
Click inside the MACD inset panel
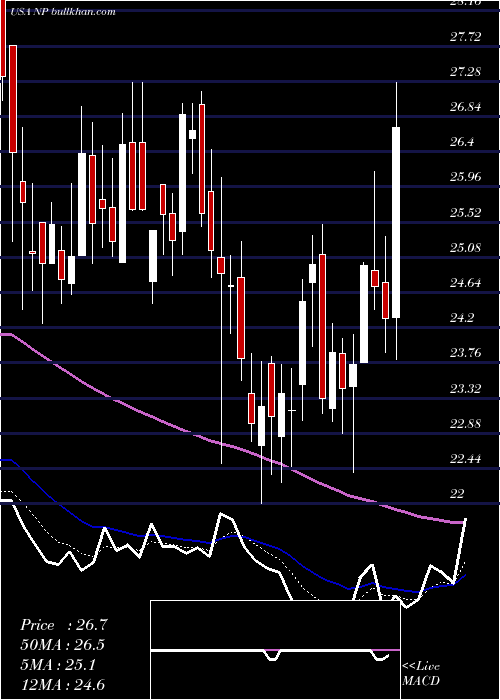(275, 650)
